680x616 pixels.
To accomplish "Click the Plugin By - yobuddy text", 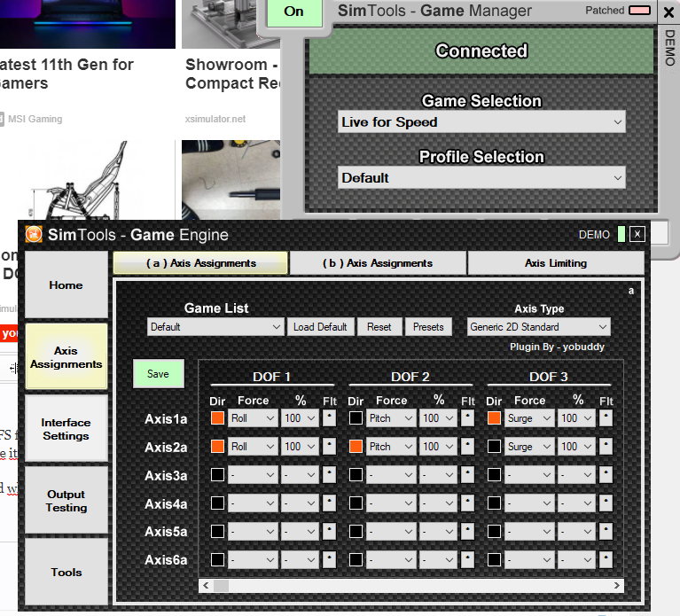I will pyautogui.click(x=557, y=347).
